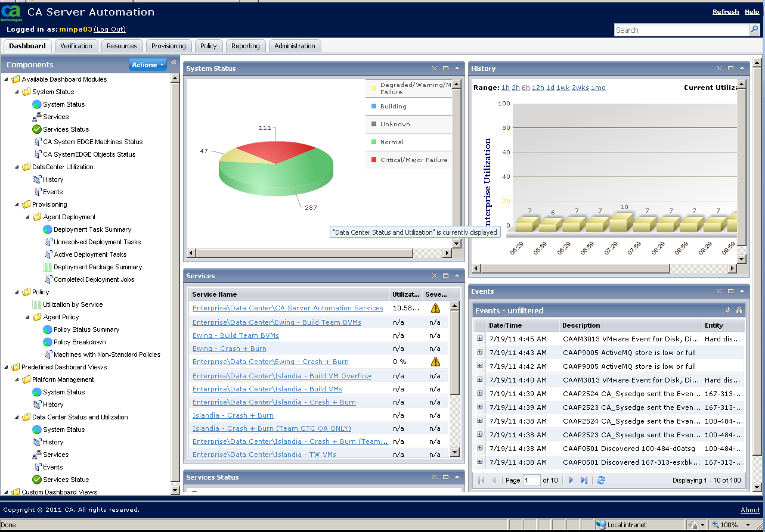Click warning icon on CA Server Automation Services row

[435, 308]
